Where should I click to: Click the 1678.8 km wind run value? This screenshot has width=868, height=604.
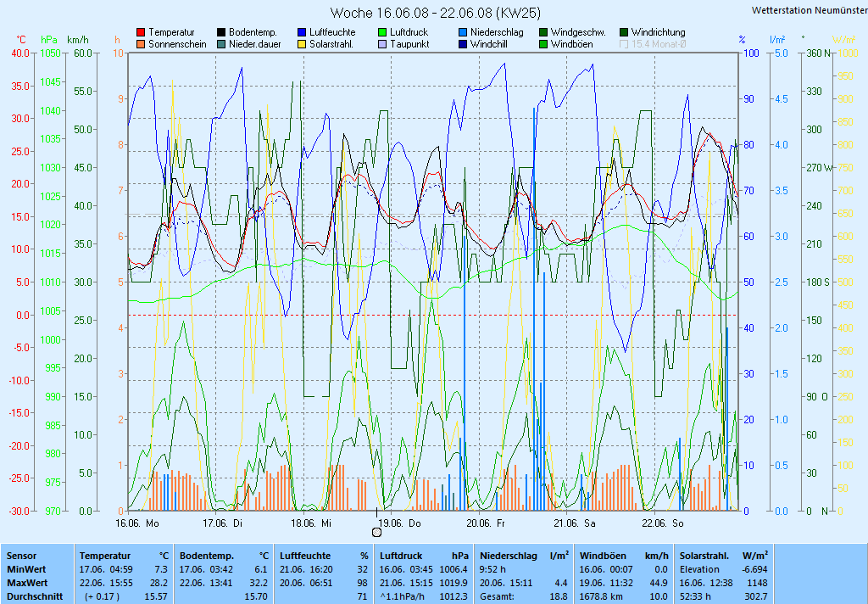tap(600, 597)
